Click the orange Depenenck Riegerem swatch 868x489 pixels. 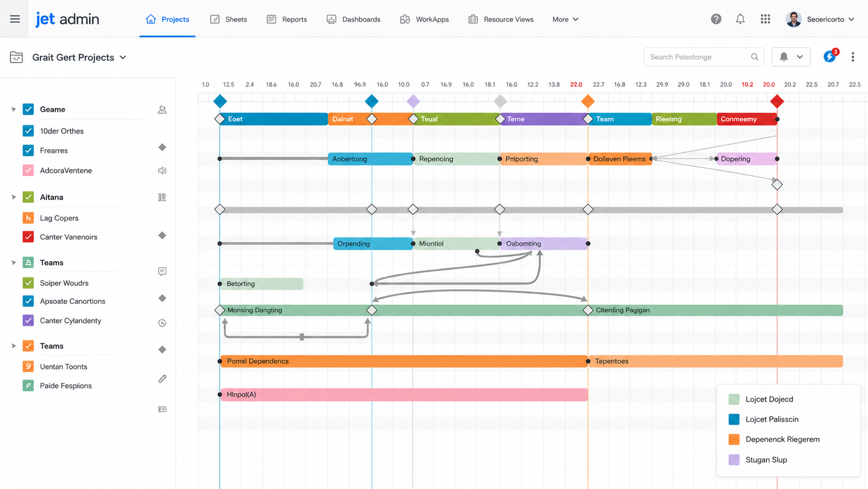[x=734, y=440]
